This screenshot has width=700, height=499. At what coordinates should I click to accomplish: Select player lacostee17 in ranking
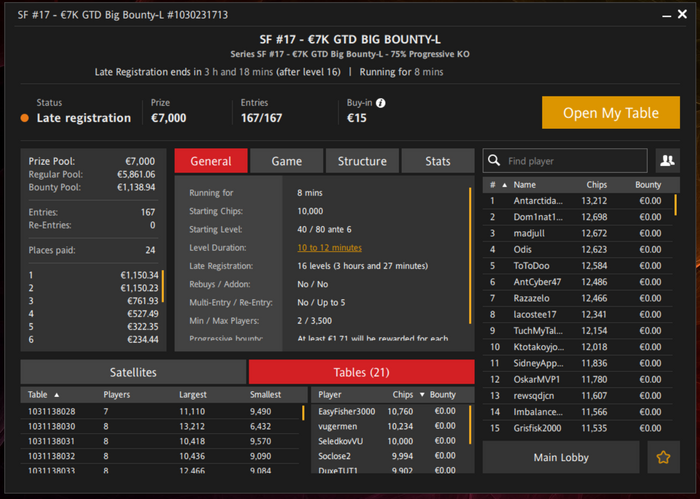point(577,315)
